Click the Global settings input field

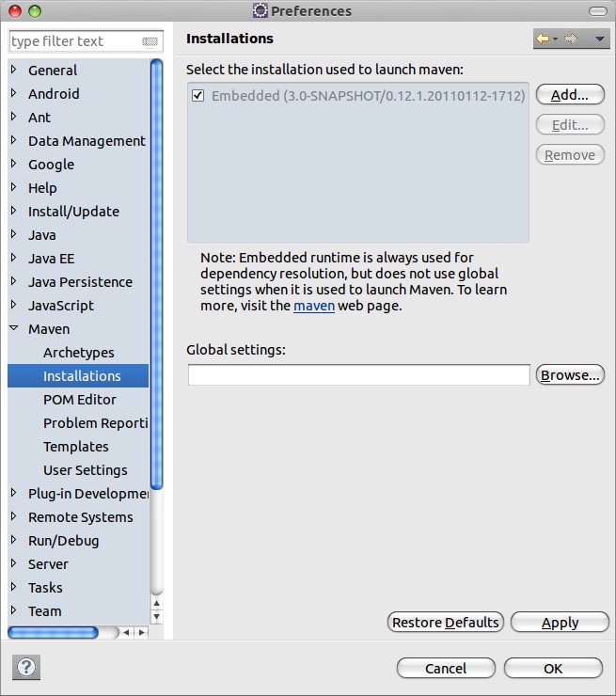pos(358,375)
